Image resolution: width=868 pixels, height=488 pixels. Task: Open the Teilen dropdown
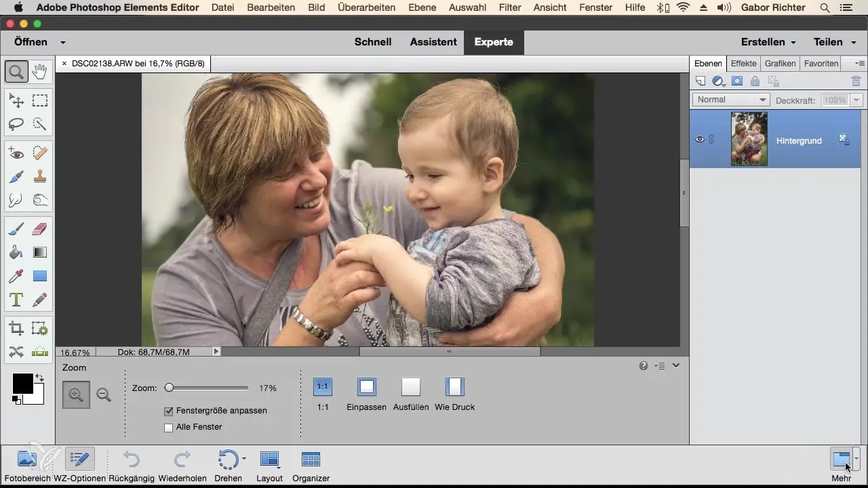tap(835, 42)
